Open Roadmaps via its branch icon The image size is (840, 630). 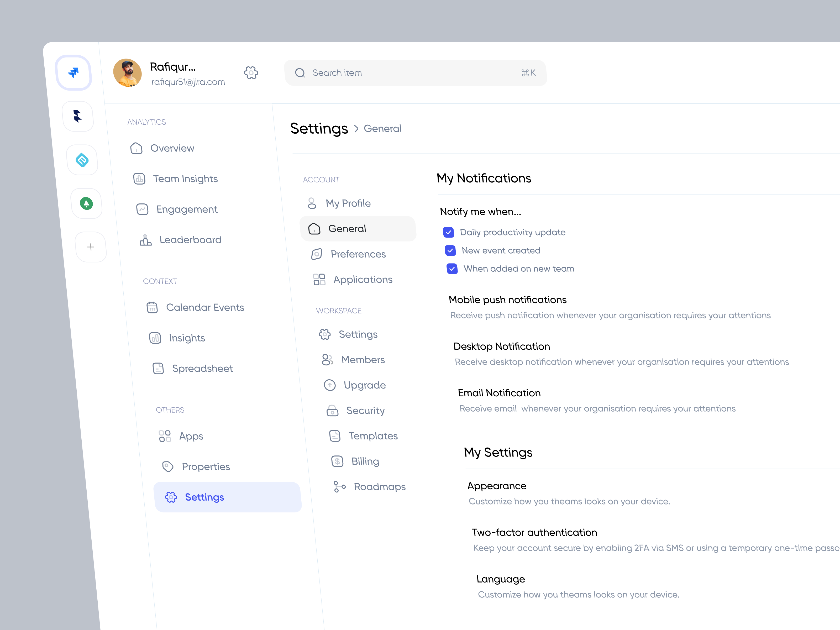click(x=339, y=486)
